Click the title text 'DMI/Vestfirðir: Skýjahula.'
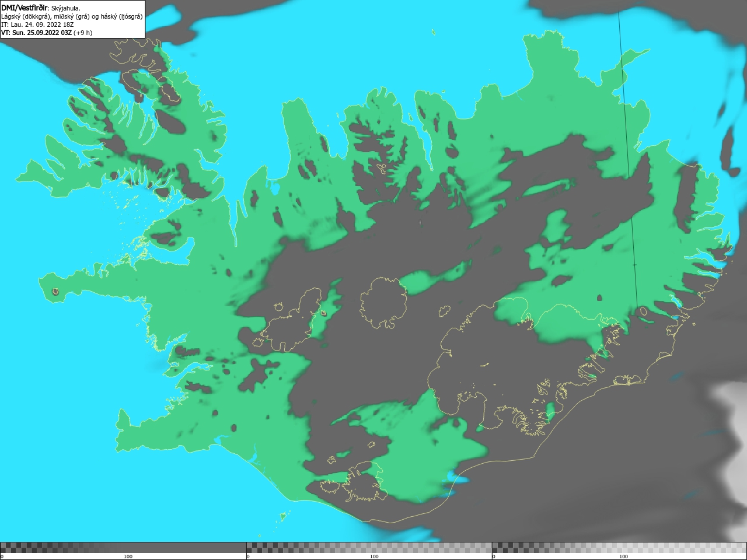747x560 pixels. 41,8
